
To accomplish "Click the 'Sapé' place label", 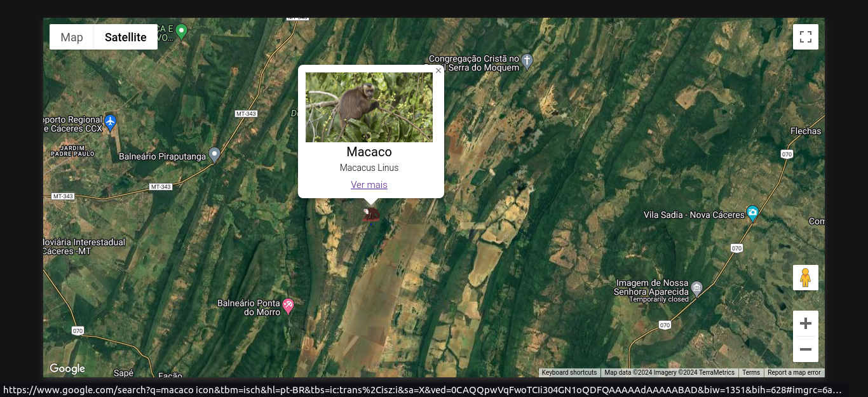I will click(x=123, y=373).
